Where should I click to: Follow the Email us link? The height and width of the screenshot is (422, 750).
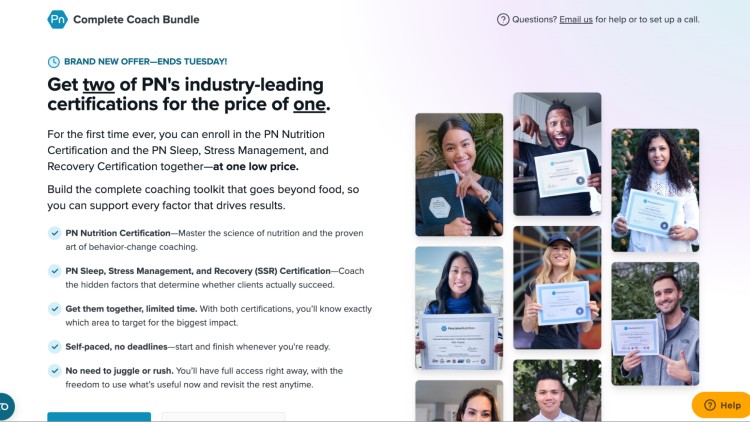coord(576,20)
